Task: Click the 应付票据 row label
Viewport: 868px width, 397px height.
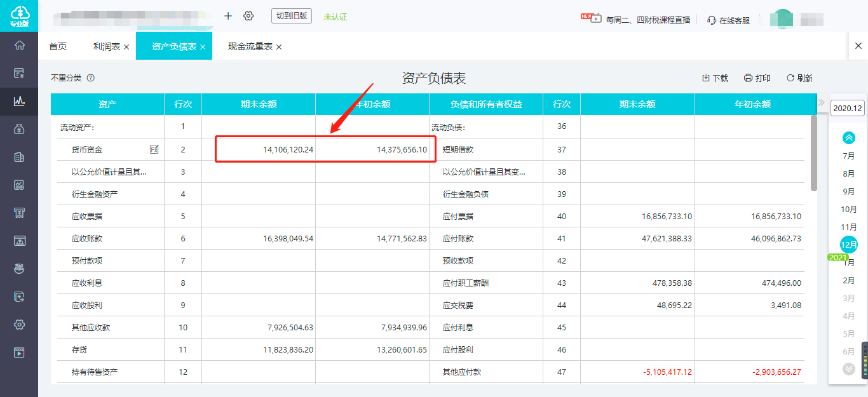Action: click(458, 217)
